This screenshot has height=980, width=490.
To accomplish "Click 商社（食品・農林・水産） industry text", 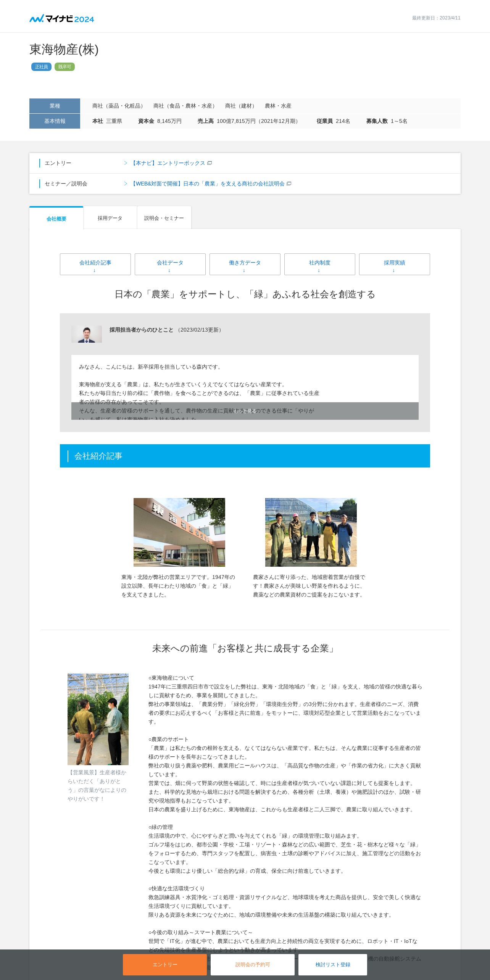I will click(x=185, y=106).
